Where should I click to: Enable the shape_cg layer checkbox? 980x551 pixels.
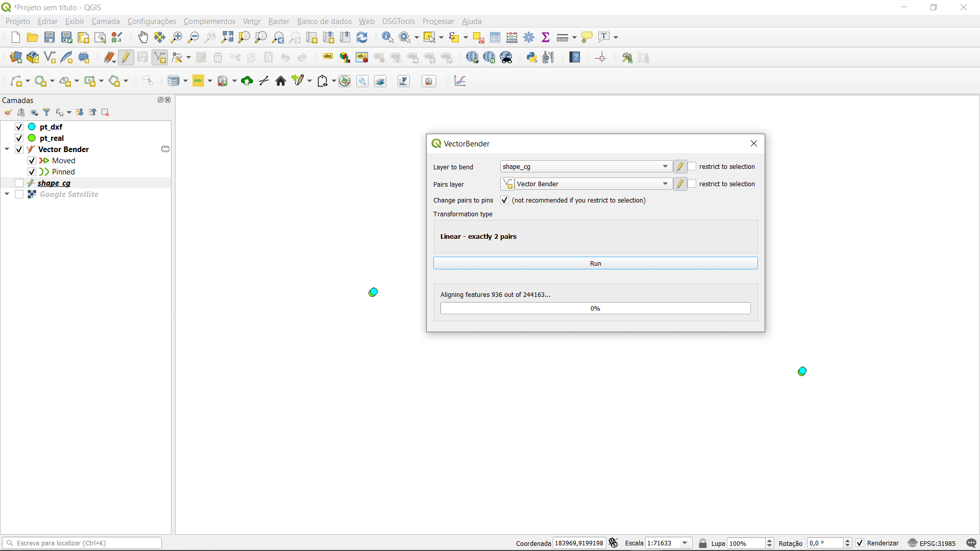pyautogui.click(x=19, y=183)
